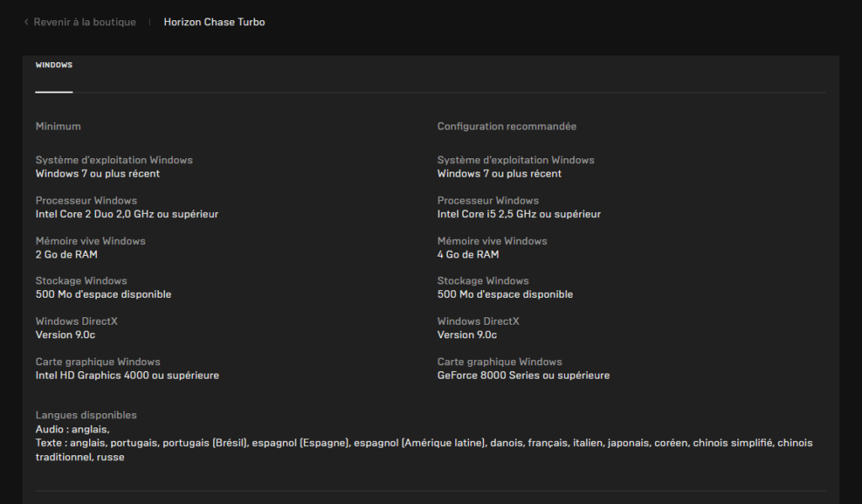Click the recommended Carte graphique Windows label

(500, 362)
